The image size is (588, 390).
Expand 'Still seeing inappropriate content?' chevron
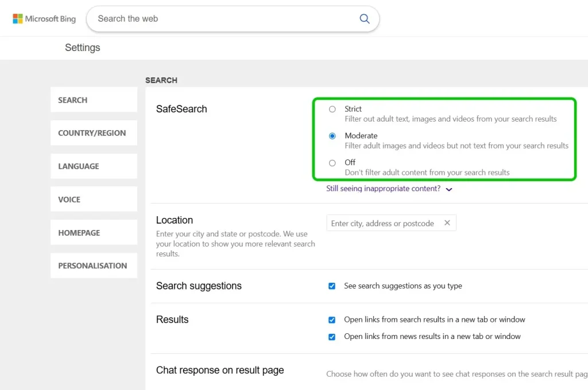[x=449, y=189]
